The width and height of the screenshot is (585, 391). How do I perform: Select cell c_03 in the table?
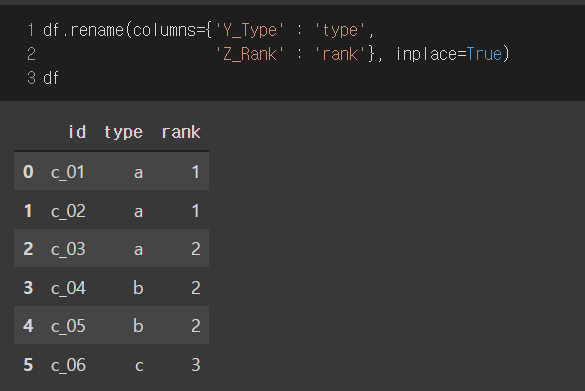pos(68,249)
